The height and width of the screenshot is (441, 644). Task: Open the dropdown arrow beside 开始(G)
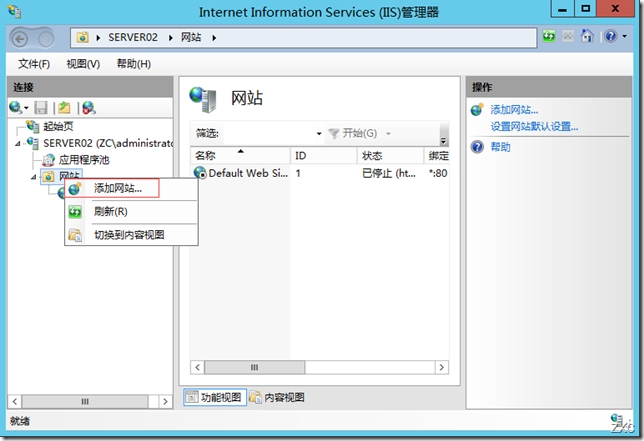click(388, 133)
